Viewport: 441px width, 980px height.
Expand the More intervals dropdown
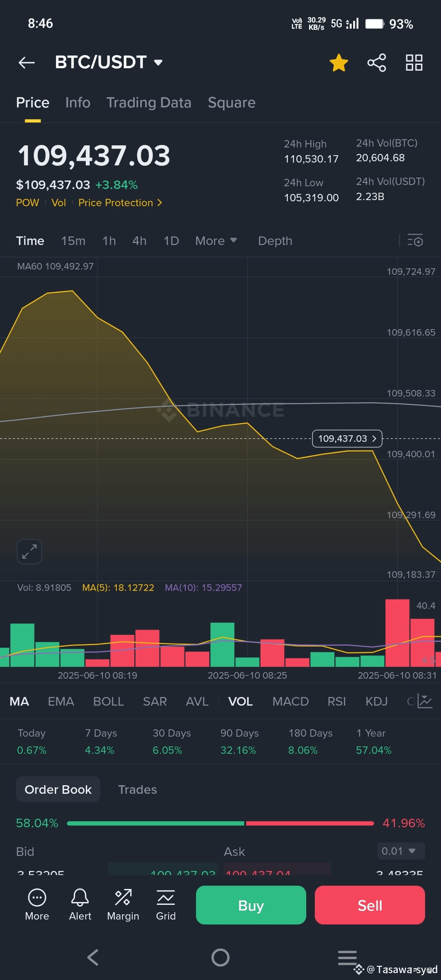pos(216,241)
